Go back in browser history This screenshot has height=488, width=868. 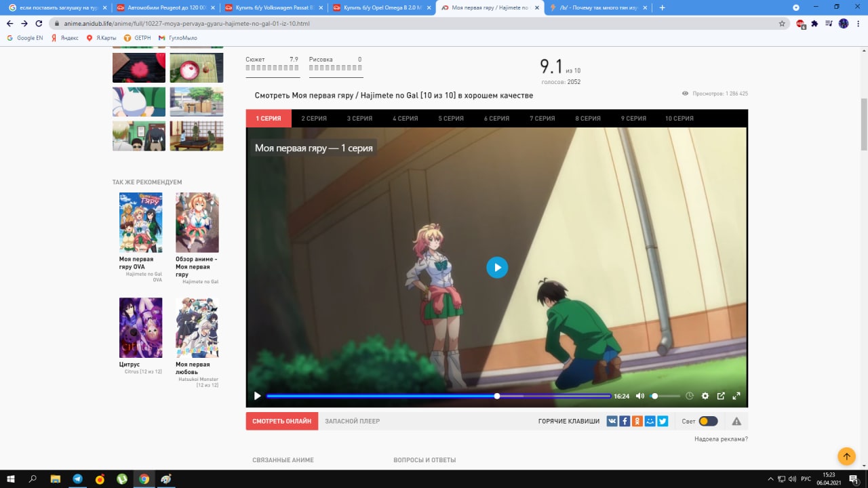[9, 23]
